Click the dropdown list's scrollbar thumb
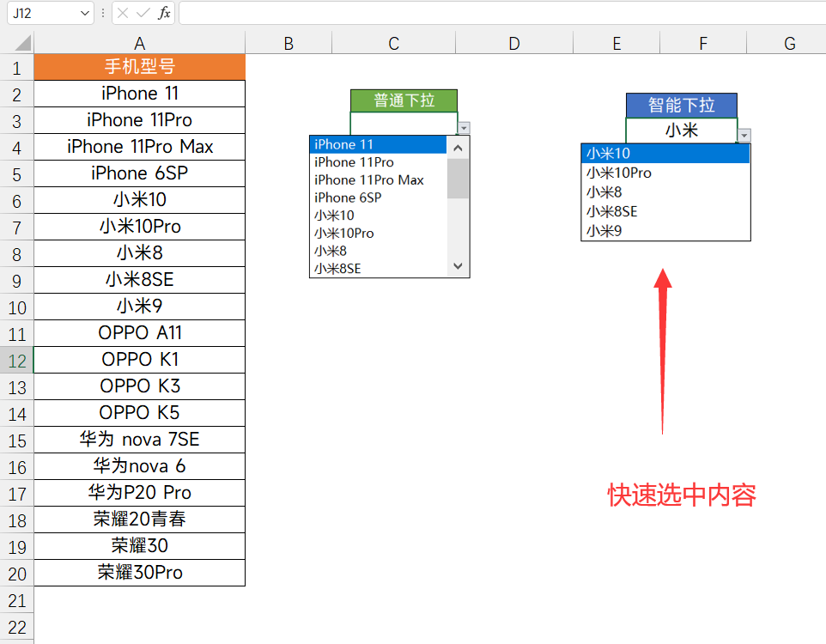826x644 pixels. (x=459, y=178)
